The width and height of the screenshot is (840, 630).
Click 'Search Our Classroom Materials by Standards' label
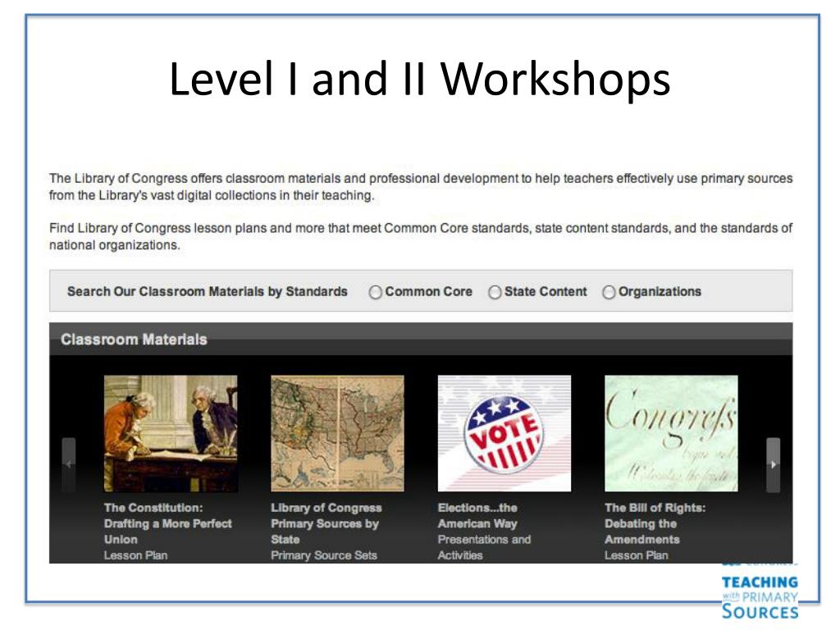point(208,291)
